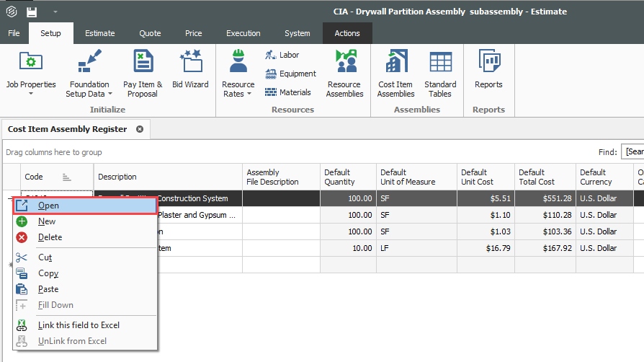Viewport: 644px width, 362px height.
Task: Open the Standard Tables icon
Action: pos(439,72)
